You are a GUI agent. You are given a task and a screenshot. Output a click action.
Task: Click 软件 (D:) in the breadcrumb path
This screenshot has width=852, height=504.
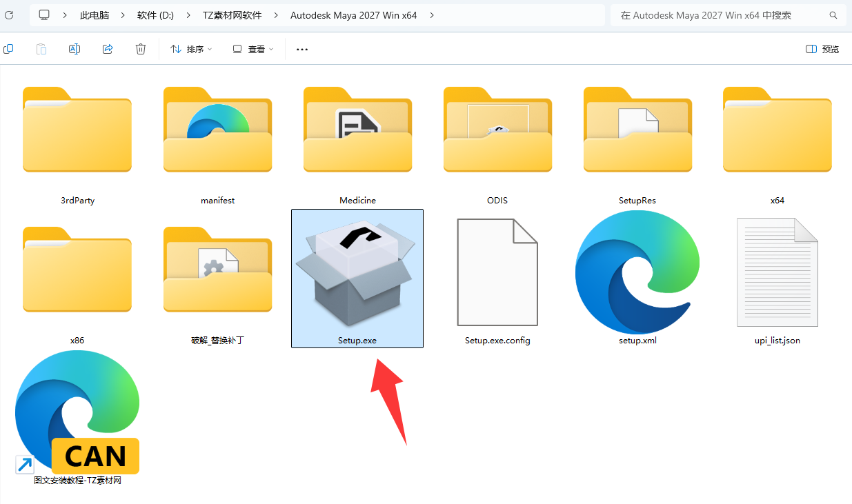coord(155,14)
